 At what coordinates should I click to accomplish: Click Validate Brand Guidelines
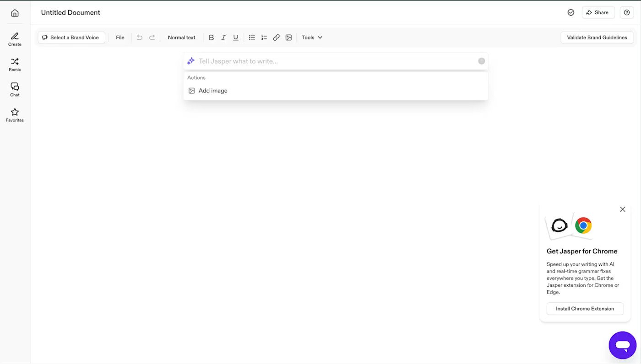597,37
